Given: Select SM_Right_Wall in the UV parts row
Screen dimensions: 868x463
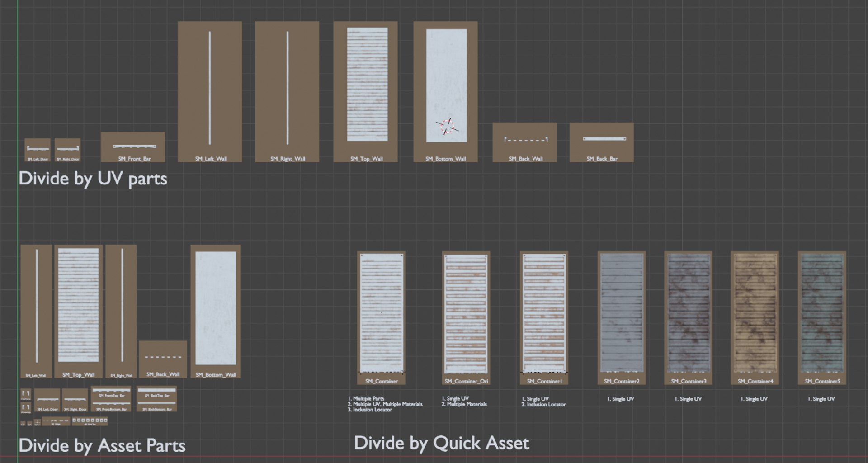Looking at the screenshot, I should [287, 92].
